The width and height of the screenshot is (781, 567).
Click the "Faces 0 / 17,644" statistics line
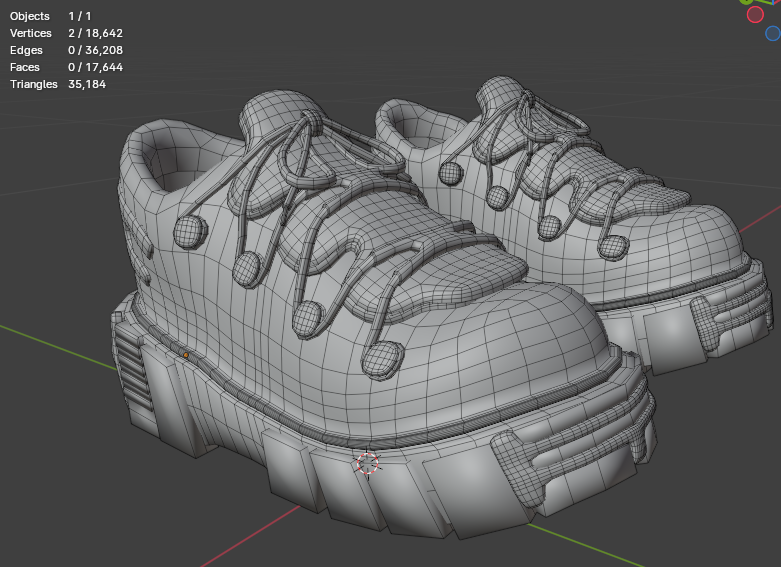66,67
